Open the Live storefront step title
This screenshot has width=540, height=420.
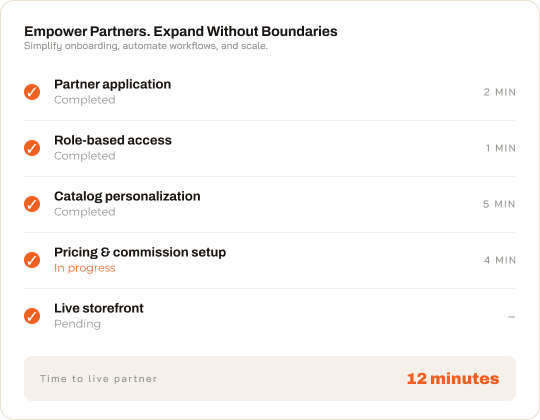[x=99, y=308]
